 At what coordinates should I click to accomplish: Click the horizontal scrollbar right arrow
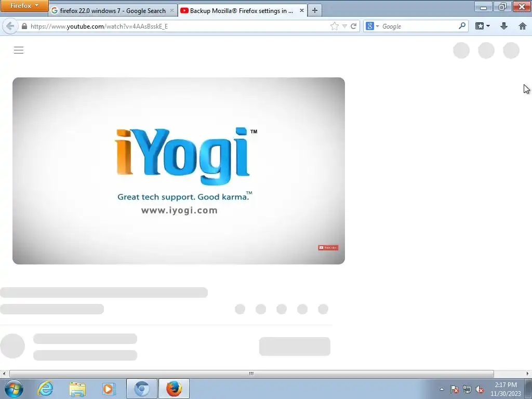tap(528, 374)
